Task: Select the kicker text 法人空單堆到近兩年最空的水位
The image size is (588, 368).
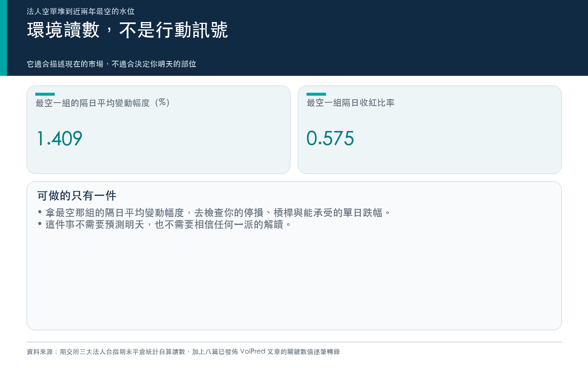Action: coord(80,11)
